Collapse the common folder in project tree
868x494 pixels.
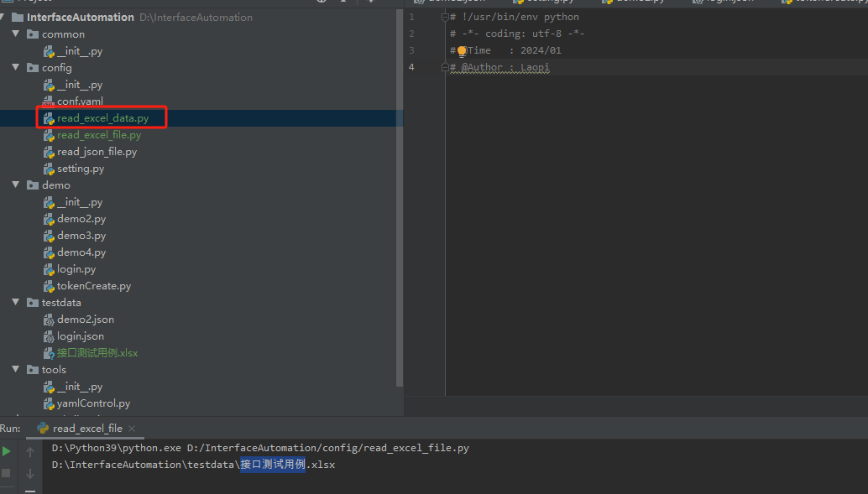pyautogui.click(x=15, y=34)
